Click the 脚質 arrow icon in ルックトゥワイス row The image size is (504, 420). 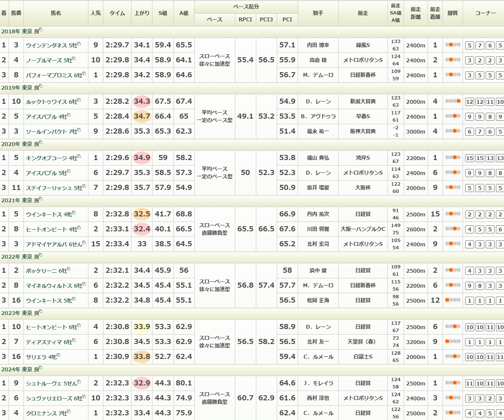(x=453, y=102)
